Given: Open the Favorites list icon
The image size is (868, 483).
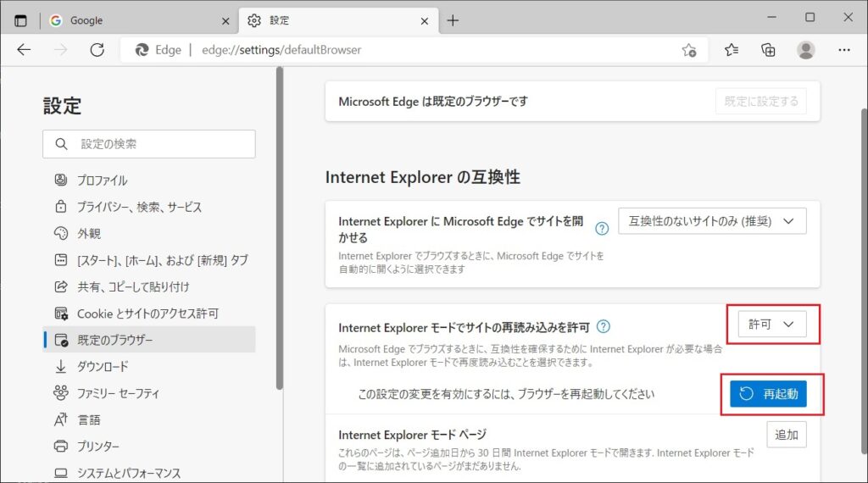Looking at the screenshot, I should pyautogui.click(x=732, y=50).
